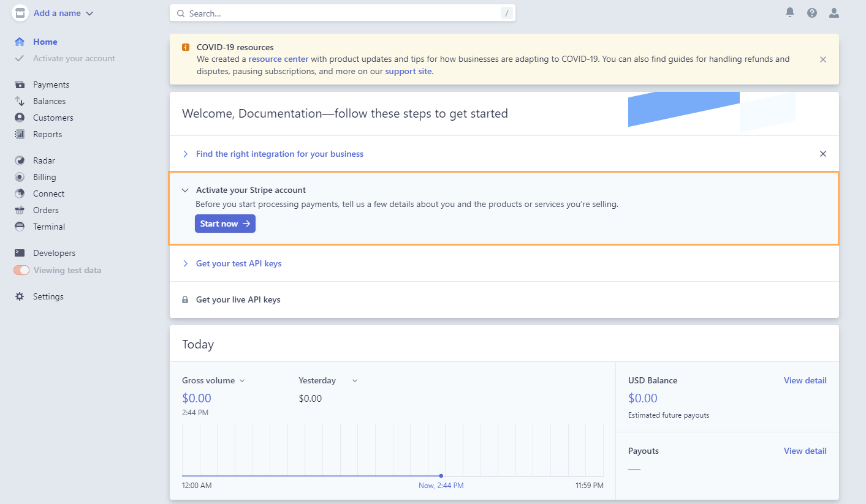
Task: View detail for USD Balance
Action: coord(805,380)
